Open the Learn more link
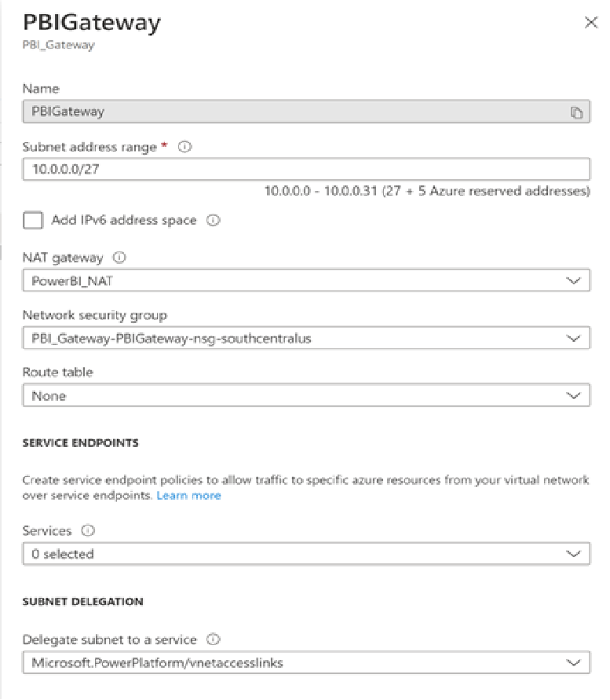The height and width of the screenshot is (700, 610). [x=188, y=496]
